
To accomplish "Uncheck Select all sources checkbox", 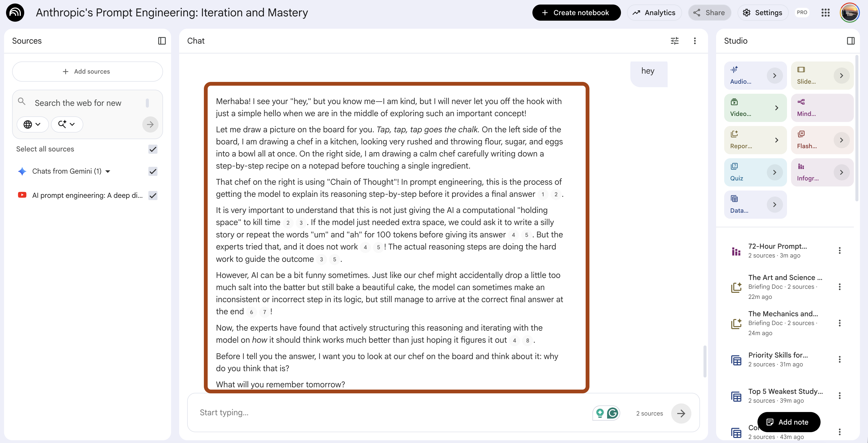I will 153,149.
